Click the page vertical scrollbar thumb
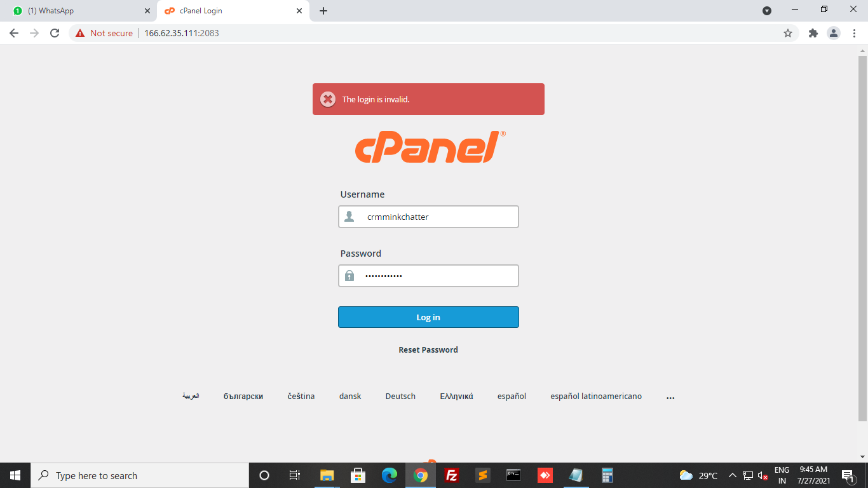Viewport: 868px width, 488px height. point(862,238)
